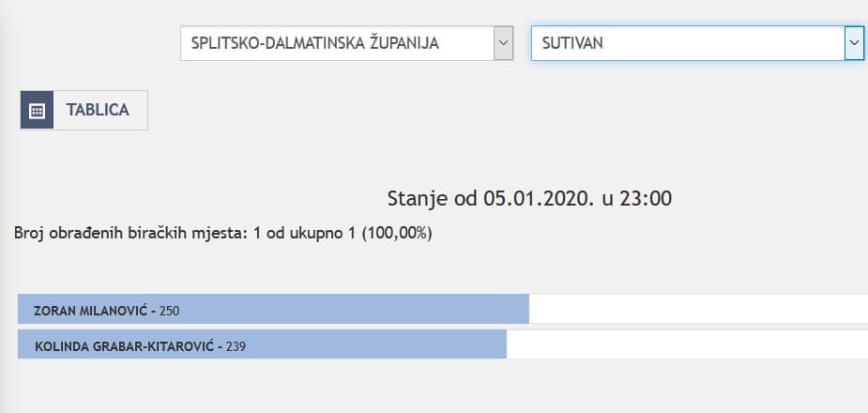Viewport: 868px width, 413px height.
Task: Open the Sutivan municipality dropdown arrow
Action: tap(854, 43)
